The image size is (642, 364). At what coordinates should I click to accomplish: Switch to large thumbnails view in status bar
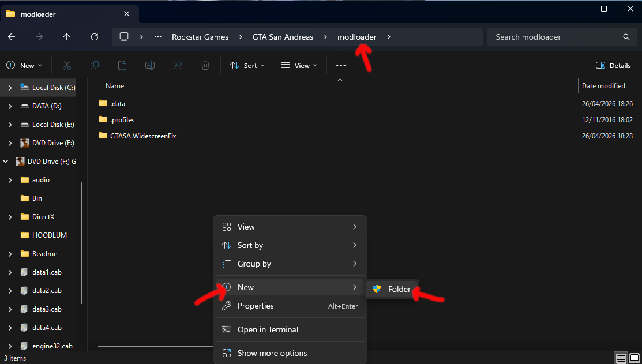635,358
